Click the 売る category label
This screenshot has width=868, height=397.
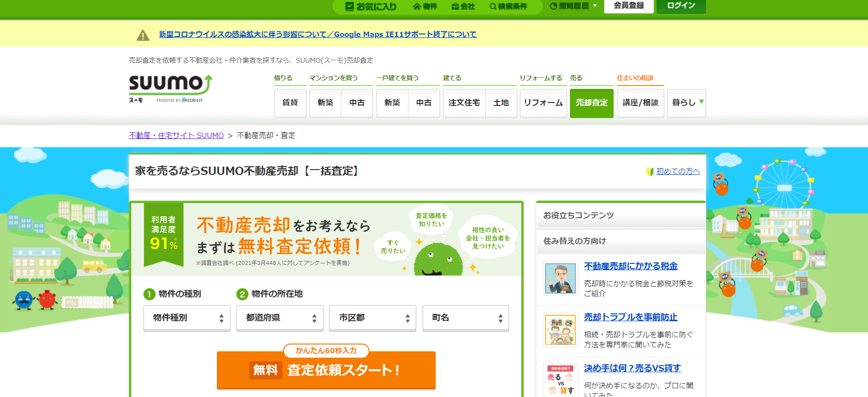(576, 78)
